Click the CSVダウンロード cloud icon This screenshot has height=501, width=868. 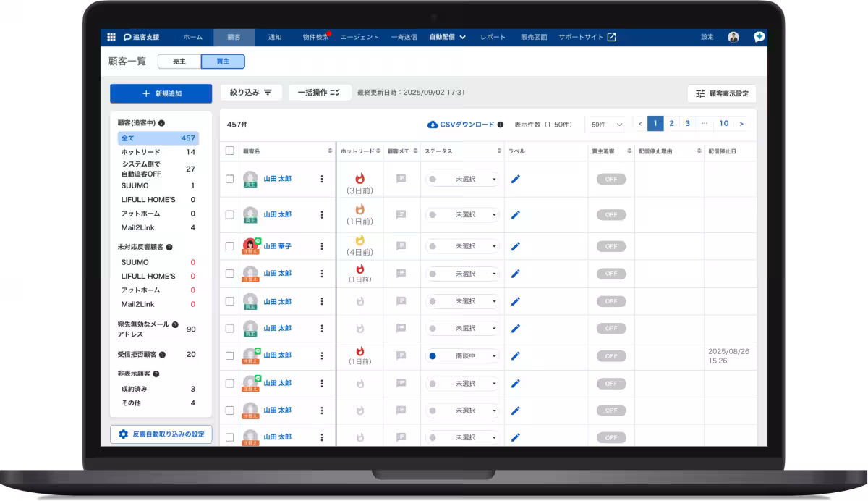click(433, 125)
